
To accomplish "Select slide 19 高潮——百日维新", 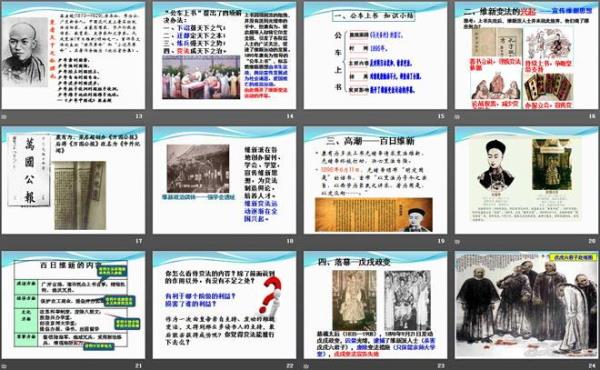I will [375, 180].
